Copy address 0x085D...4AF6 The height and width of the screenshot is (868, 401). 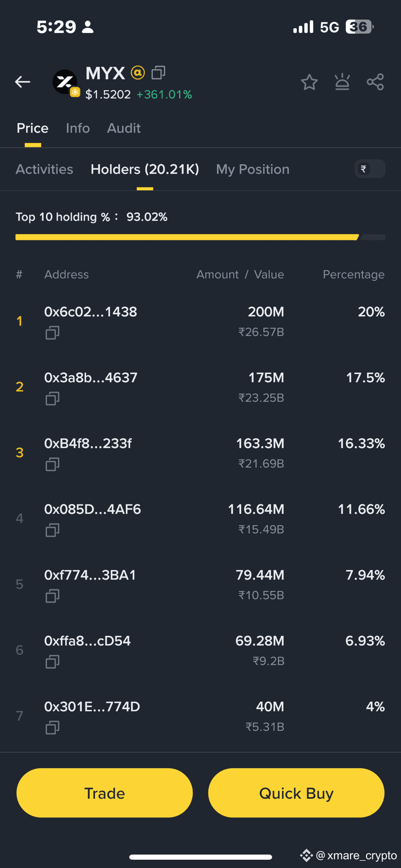coord(52,530)
